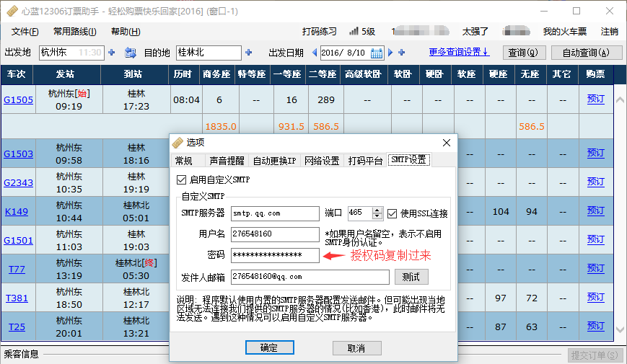The height and width of the screenshot is (364, 627).
Task: Click the 测试 button
Action: coord(411,277)
